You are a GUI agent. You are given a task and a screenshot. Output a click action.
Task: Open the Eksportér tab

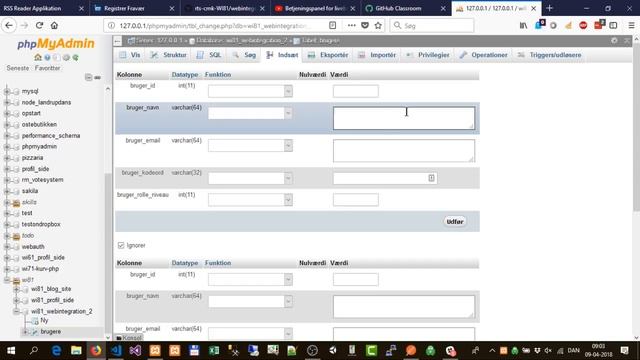click(328, 55)
